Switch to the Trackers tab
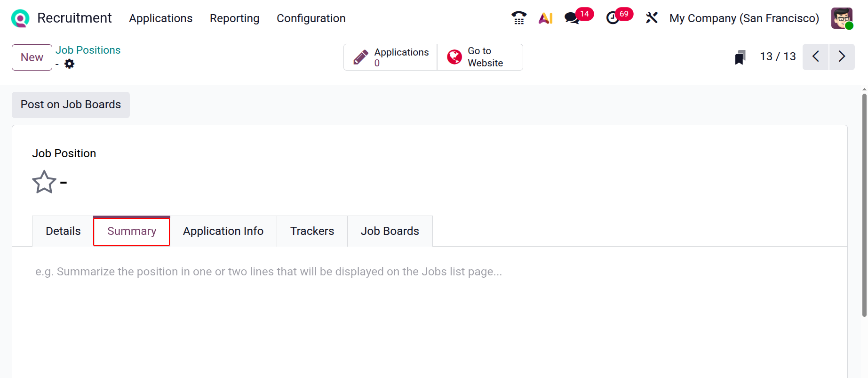868x378 pixels. (312, 231)
